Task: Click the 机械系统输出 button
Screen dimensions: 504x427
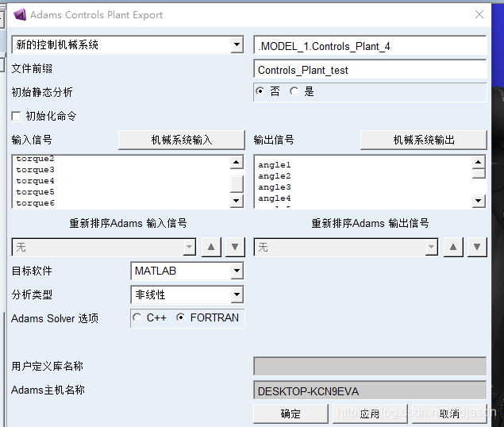Action: [x=424, y=140]
